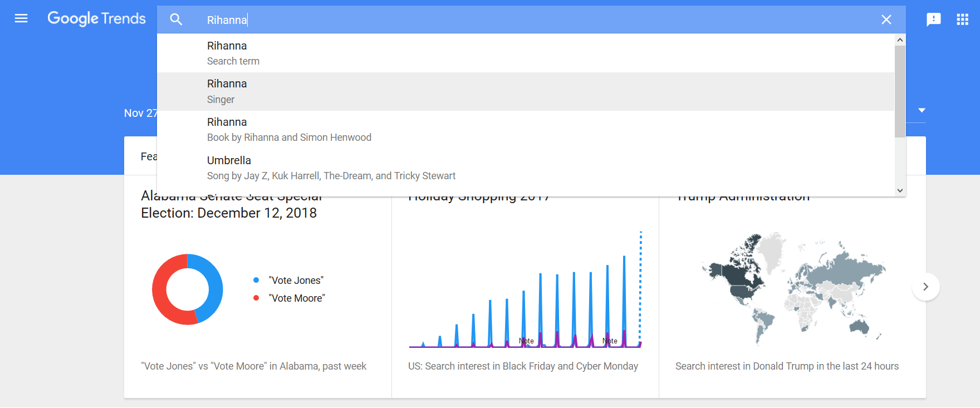The height and width of the screenshot is (408, 980).
Task: Click the blue "Vote Jones" legend dot
Action: 256,280
